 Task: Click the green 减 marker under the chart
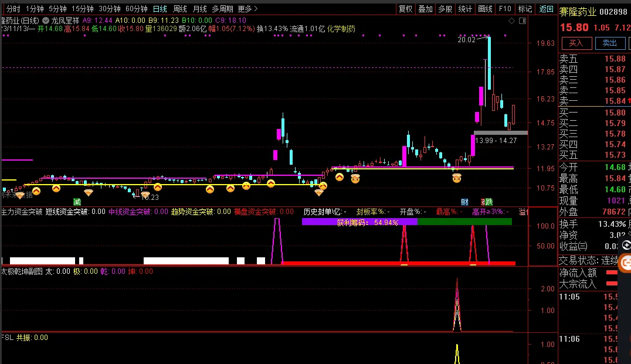pos(77,202)
